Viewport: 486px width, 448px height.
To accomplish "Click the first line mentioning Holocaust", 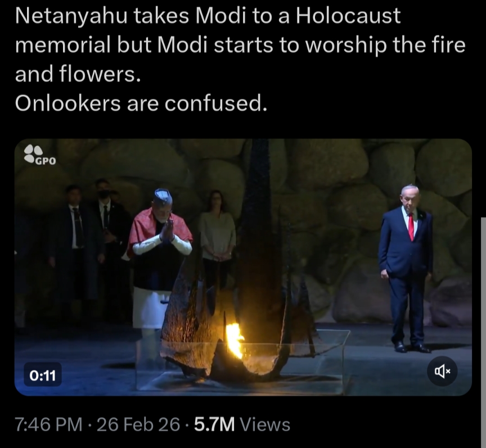I will [208, 16].
